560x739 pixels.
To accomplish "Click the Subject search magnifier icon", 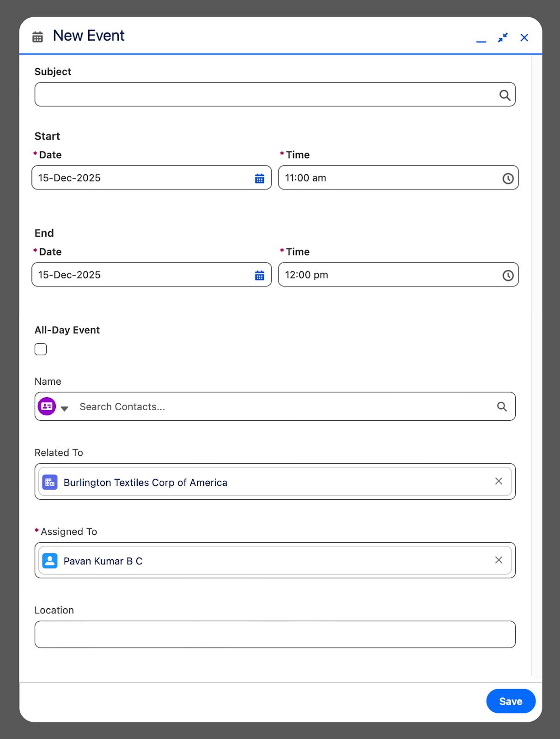I will [505, 95].
